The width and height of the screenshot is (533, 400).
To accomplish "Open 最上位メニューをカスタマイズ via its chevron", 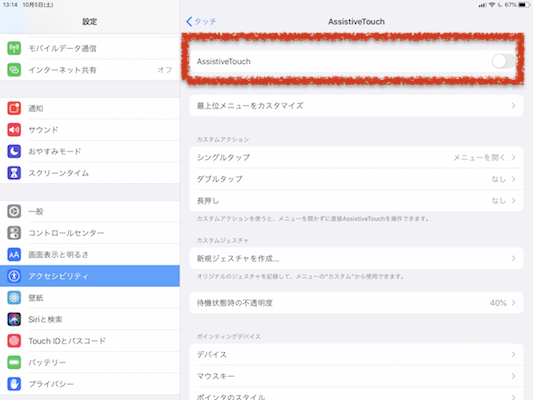I will [513, 106].
